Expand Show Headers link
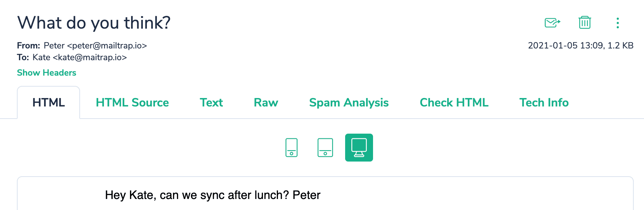Image resolution: width=644 pixels, height=210 pixels. coord(47,73)
